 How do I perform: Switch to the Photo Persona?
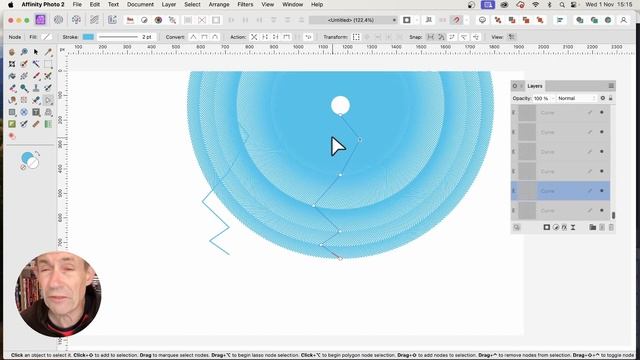pos(40,20)
